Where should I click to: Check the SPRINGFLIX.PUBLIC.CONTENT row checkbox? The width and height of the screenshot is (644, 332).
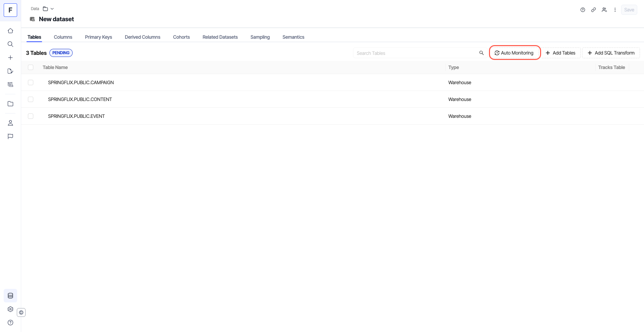click(x=31, y=99)
